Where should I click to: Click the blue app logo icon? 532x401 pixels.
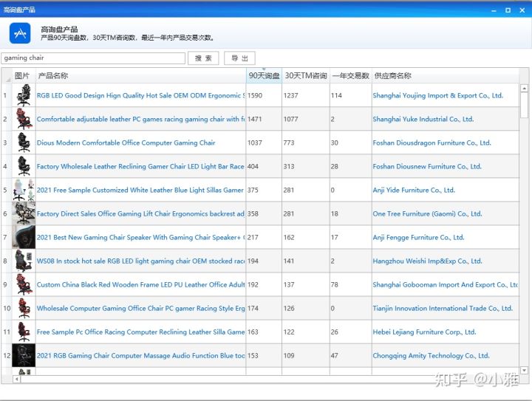pos(20,33)
